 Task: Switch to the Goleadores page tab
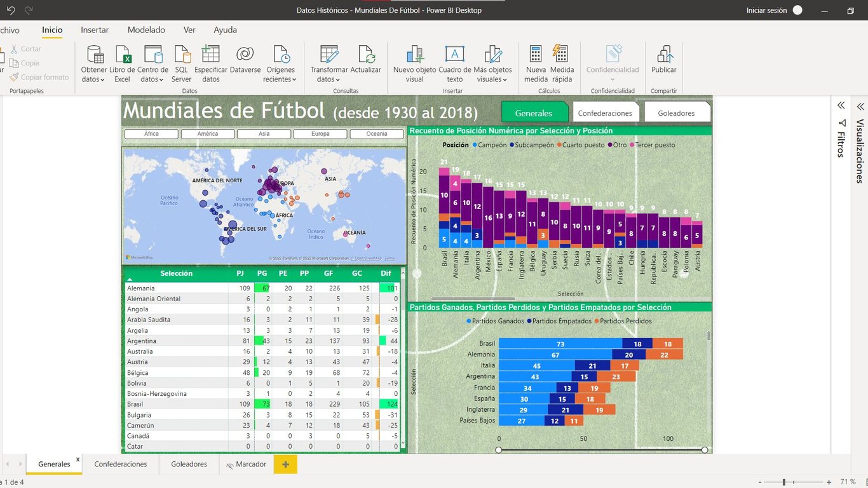(189, 464)
